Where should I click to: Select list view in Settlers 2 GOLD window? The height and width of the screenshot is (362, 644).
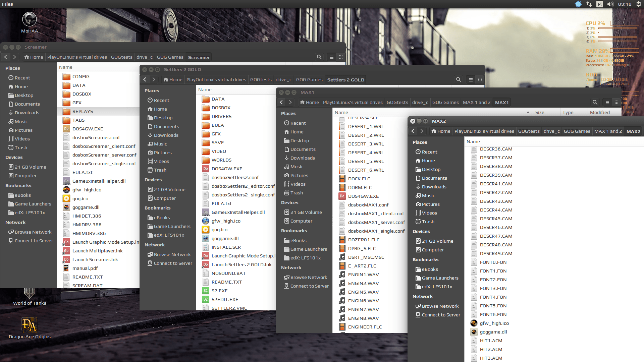pos(471,79)
